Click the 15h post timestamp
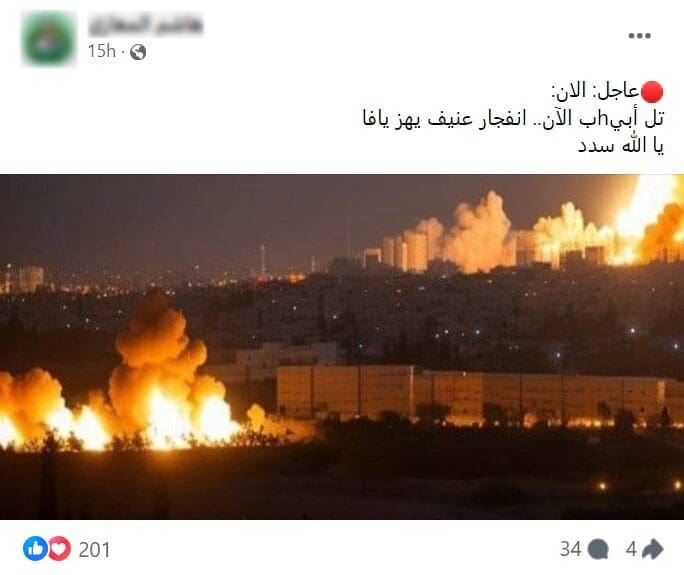Viewport: 684px width, 575px height. 102,51
